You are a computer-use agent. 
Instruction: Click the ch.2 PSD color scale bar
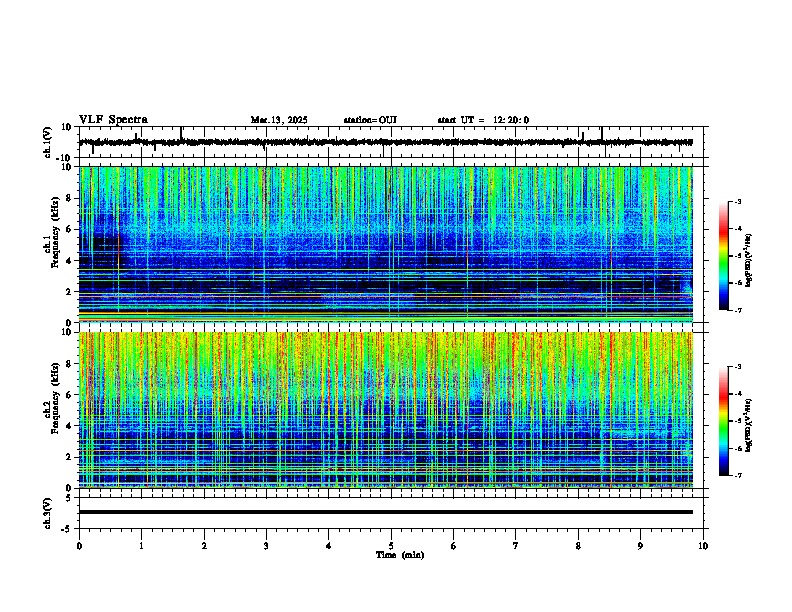724,421
